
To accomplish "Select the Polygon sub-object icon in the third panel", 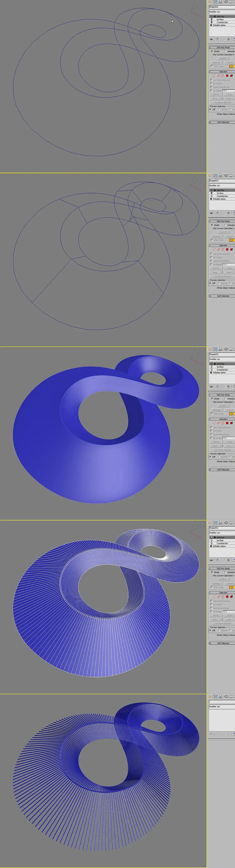I will pos(227,423).
